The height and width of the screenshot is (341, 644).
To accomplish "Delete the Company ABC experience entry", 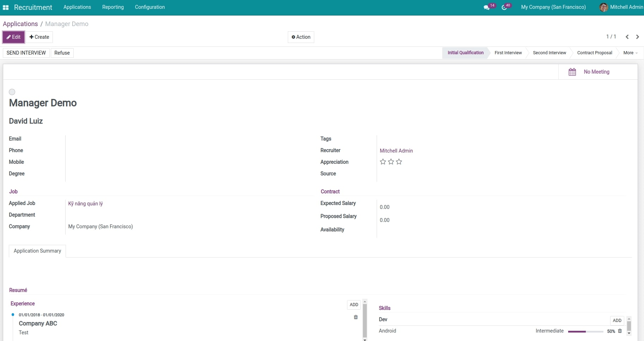I will [x=355, y=317].
